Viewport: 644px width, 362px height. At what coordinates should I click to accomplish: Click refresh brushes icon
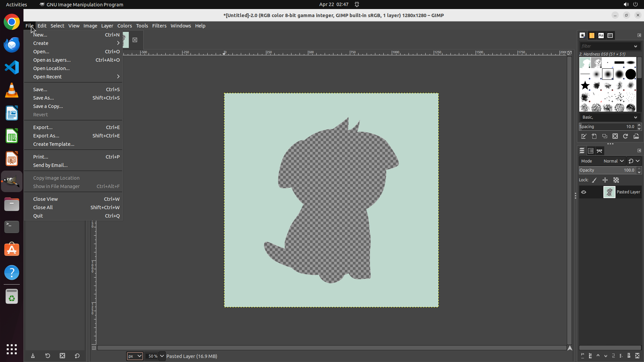pos(625,136)
